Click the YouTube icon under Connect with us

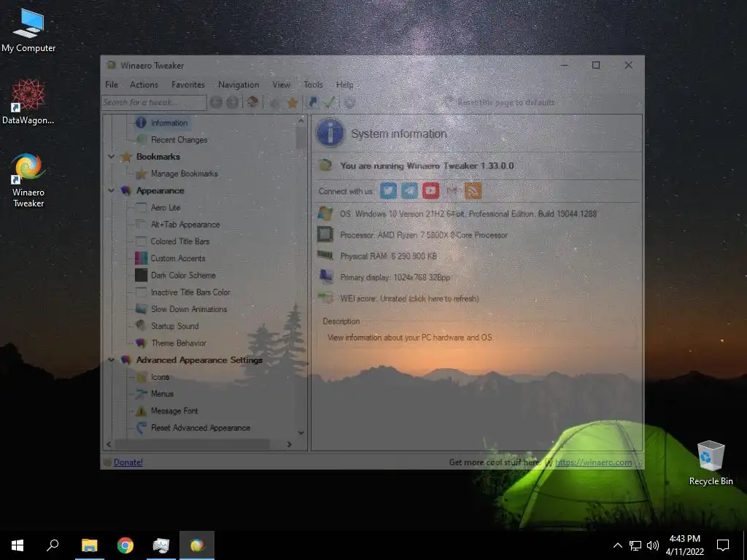pyautogui.click(x=430, y=191)
